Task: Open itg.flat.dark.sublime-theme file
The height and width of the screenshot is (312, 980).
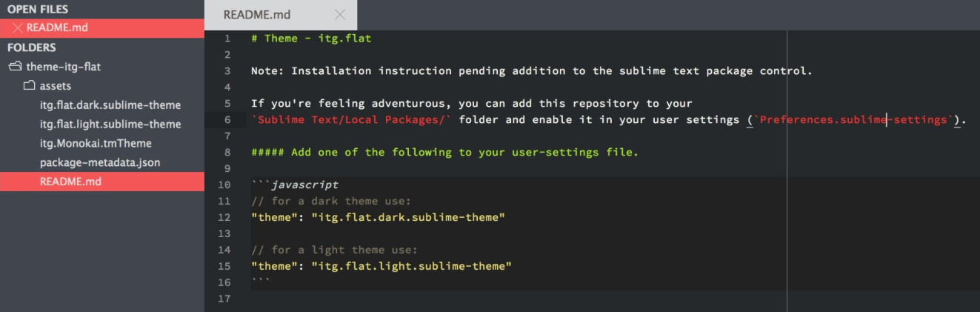Action: point(110,105)
